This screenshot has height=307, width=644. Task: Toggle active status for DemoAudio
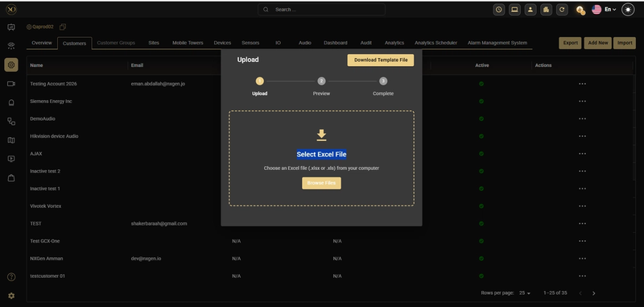point(481,118)
